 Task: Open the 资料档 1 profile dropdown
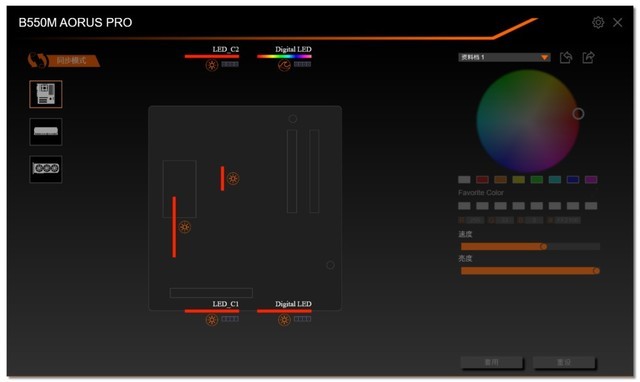coord(504,57)
